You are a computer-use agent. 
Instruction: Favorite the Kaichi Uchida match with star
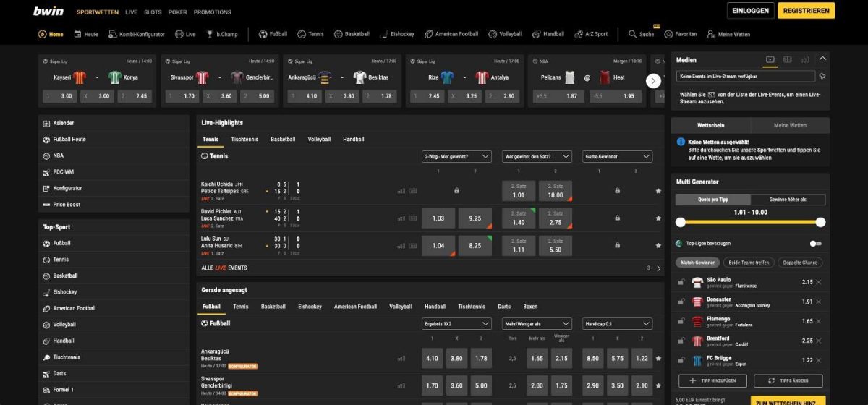click(658, 191)
